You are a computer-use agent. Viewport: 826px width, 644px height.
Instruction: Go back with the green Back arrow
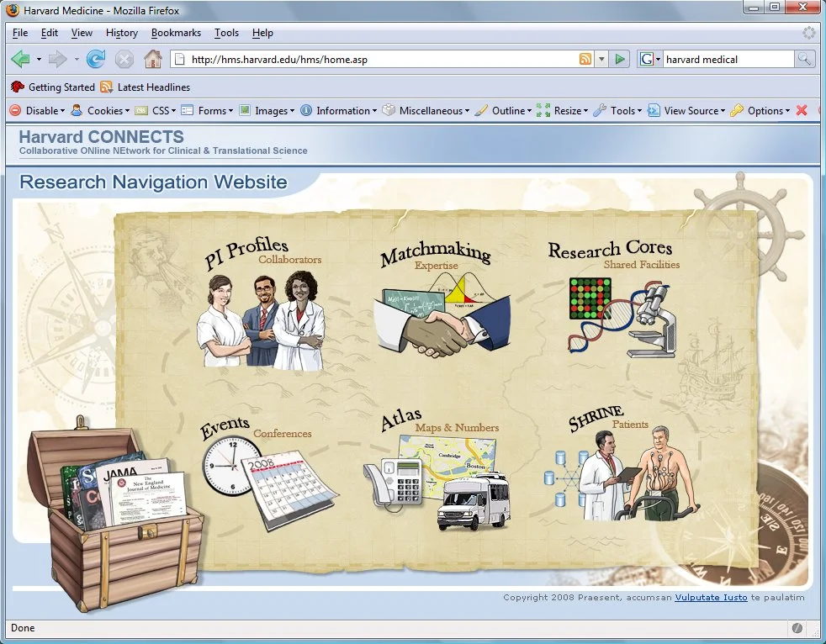point(20,59)
